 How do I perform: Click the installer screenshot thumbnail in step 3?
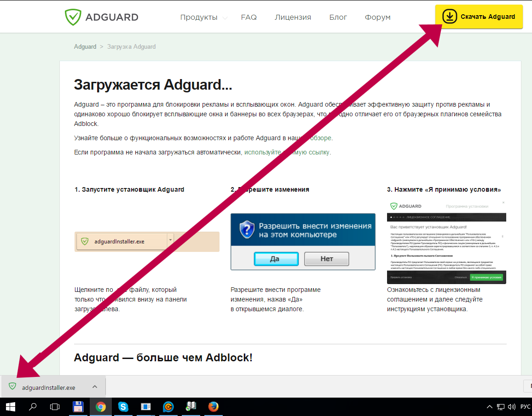click(446, 241)
